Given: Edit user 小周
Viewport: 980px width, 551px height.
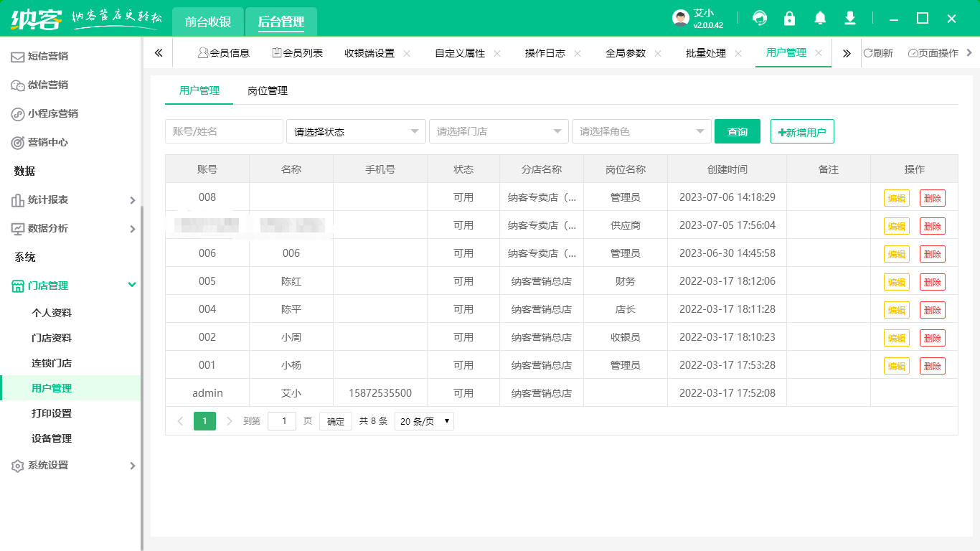Looking at the screenshot, I should pyautogui.click(x=896, y=338).
